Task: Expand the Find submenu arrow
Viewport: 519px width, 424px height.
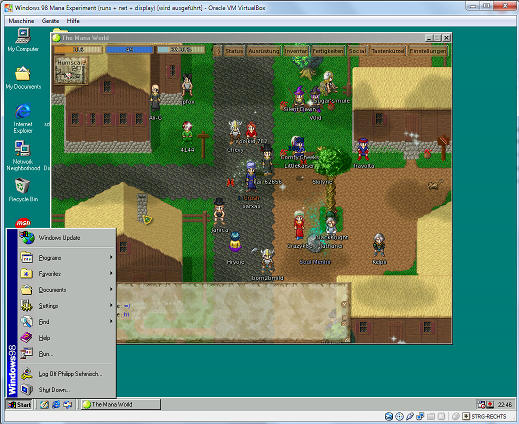Action: (x=111, y=321)
